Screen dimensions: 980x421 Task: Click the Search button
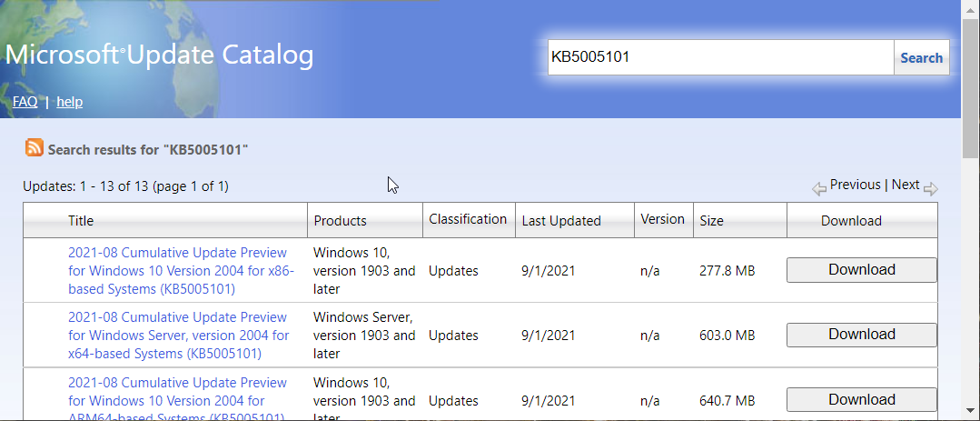[921, 57]
